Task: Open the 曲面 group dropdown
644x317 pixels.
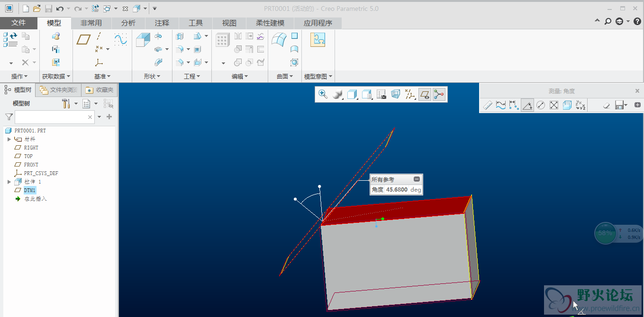Action: pos(285,76)
